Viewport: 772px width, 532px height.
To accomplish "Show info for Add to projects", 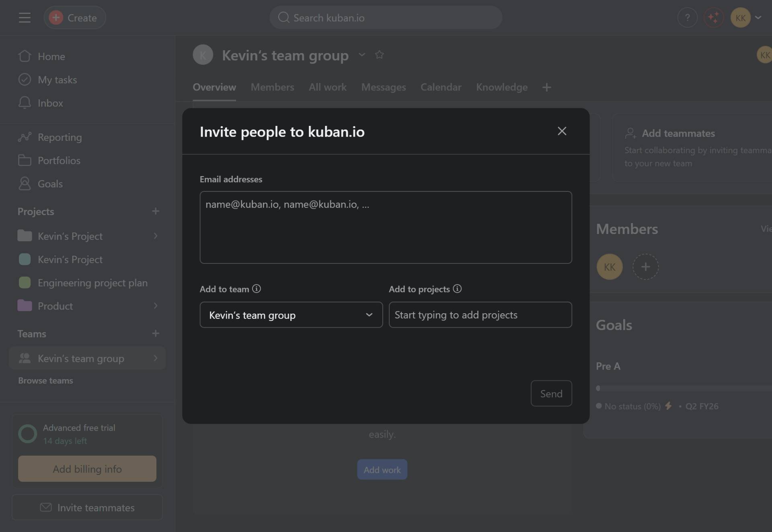I will click(457, 289).
